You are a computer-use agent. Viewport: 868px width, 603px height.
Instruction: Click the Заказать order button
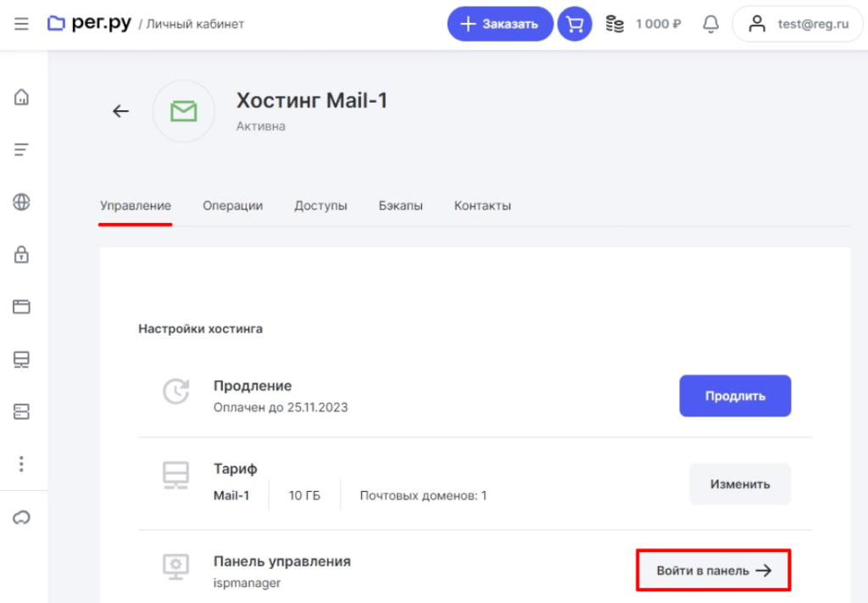[499, 24]
